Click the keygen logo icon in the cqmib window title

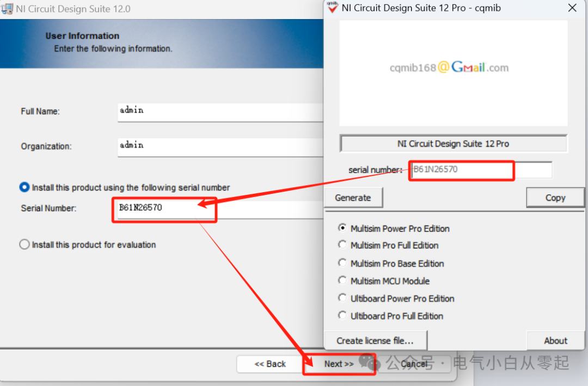[332, 7]
